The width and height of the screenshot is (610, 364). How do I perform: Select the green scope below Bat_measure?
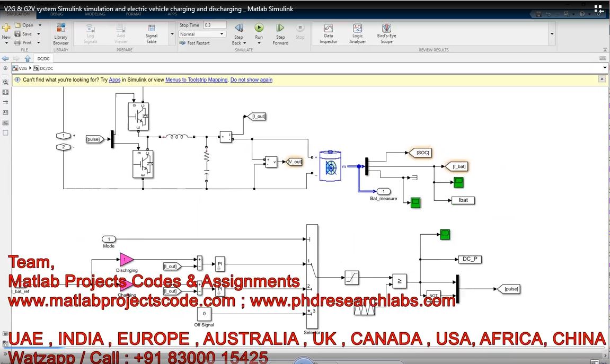(415, 202)
